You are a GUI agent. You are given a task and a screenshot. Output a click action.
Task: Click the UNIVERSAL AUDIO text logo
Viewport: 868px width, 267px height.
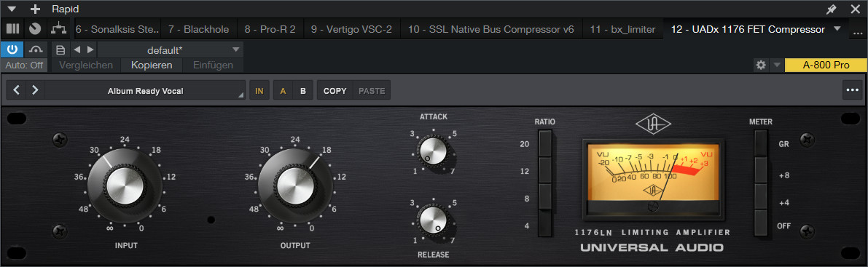coord(652,247)
